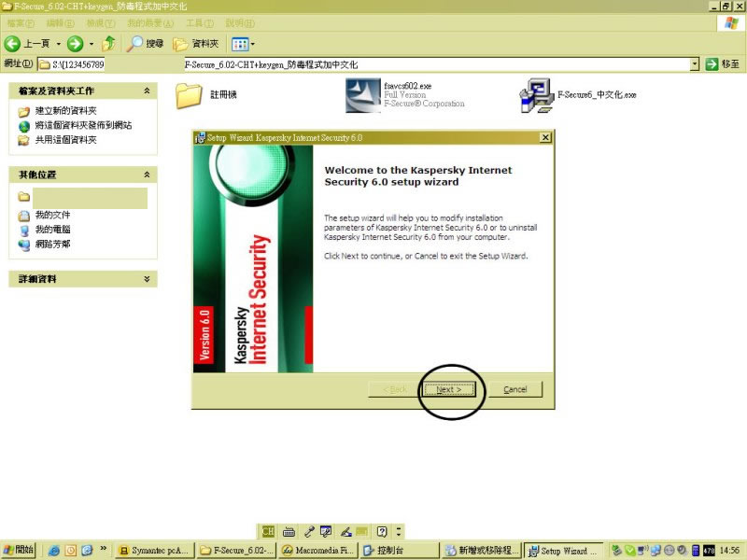Image resolution: width=747 pixels, height=560 pixels.
Task: Open the 我的最愛(A) menu
Action: [x=150, y=22]
